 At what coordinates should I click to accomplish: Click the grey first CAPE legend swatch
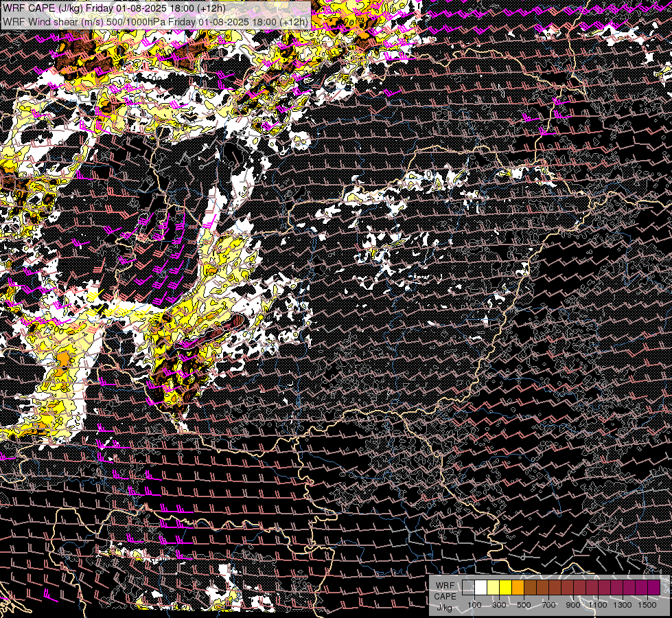pyautogui.click(x=468, y=587)
